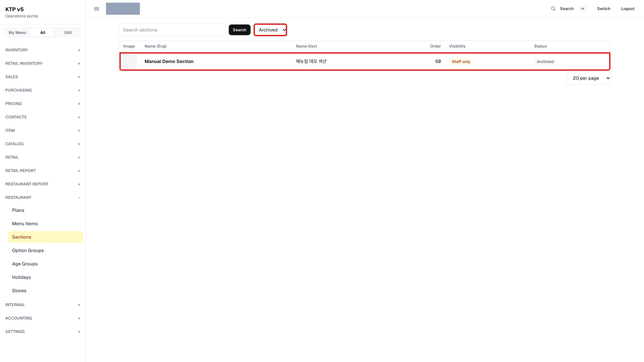
Task: Focus the Search sections input field
Action: click(x=172, y=30)
